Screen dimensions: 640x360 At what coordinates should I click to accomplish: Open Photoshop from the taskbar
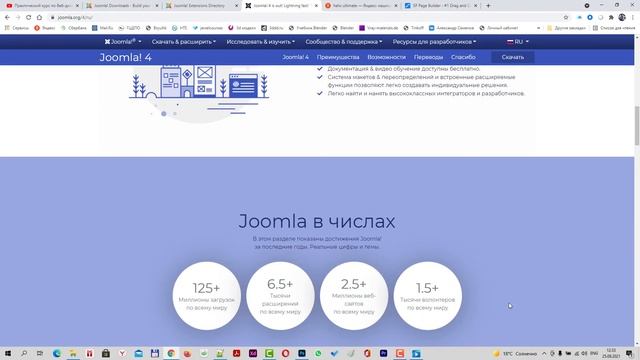click(302, 353)
